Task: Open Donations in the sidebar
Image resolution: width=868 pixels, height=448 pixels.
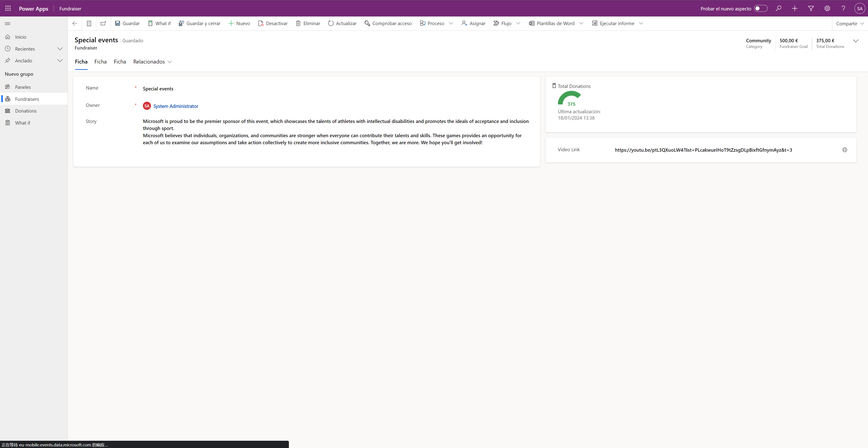Action: [x=26, y=111]
